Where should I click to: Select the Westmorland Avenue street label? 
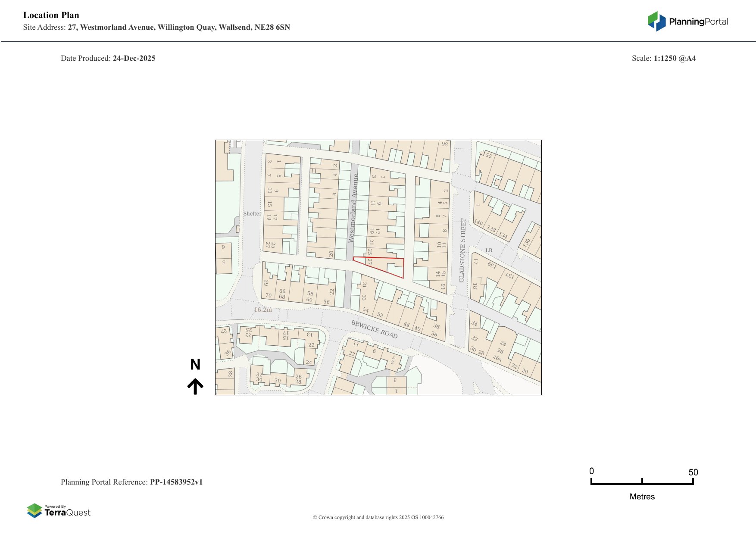[x=353, y=208]
